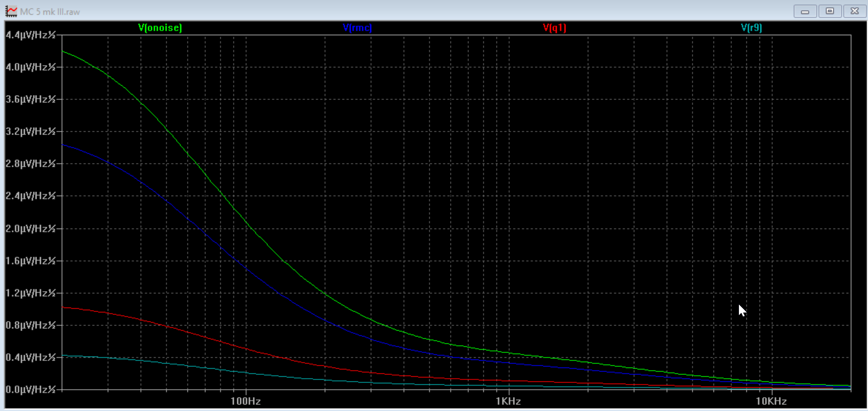Maximize the waveform window
The height and width of the screenshot is (411, 868).
pyautogui.click(x=830, y=11)
